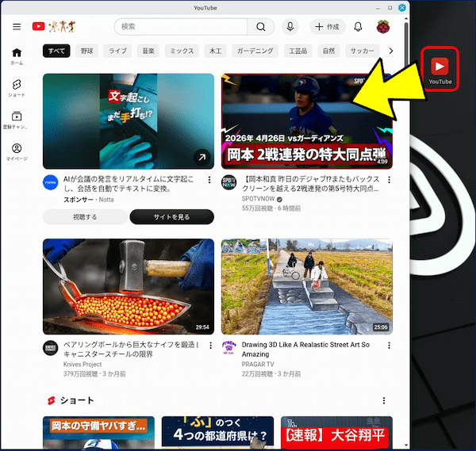Start voice search with microphone icon
The image size is (476, 451).
290,27
